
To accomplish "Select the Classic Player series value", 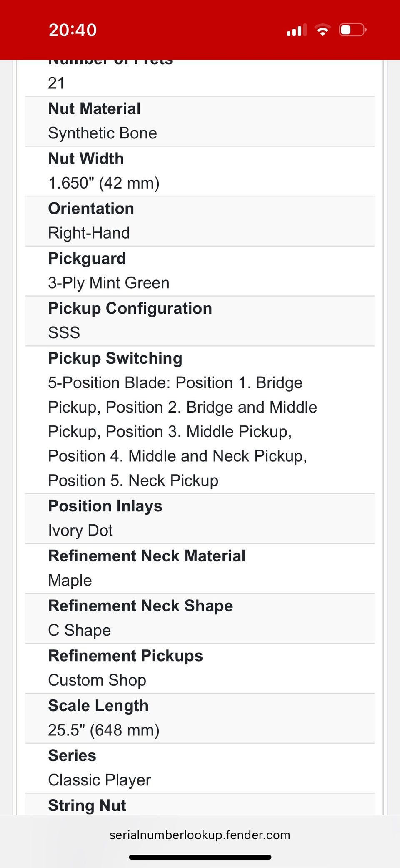I will click(99, 780).
